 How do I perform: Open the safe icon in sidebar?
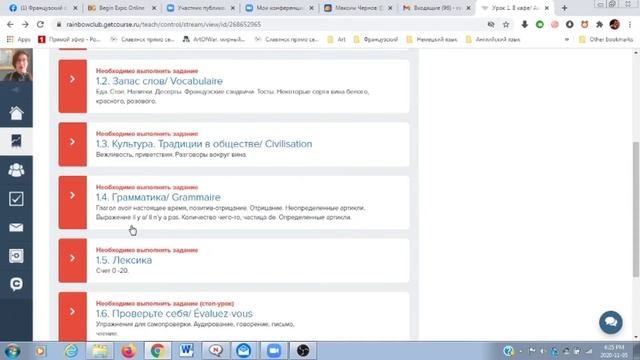16,256
